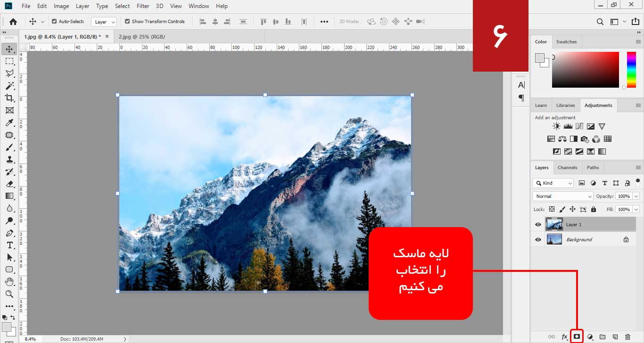Switch to the 2.jpg document tab
Screen dimensions: 644x343
point(142,36)
